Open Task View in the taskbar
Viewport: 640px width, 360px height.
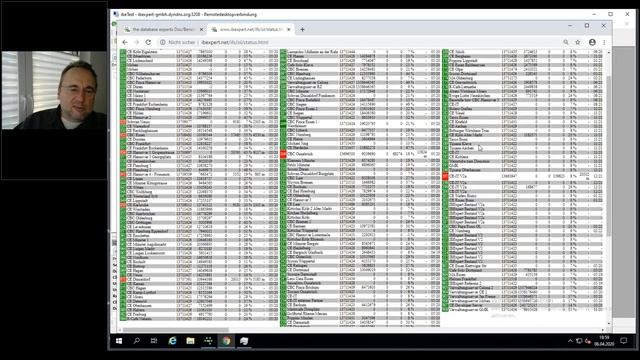(x=154, y=341)
